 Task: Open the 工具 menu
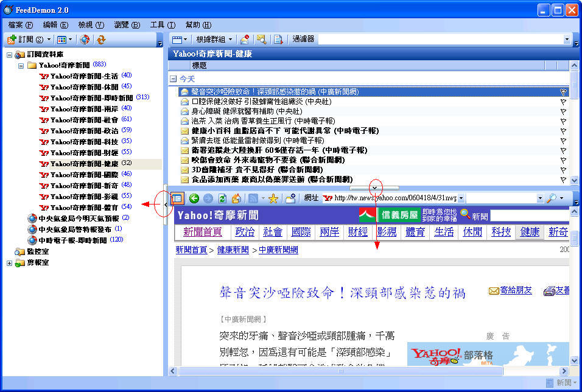(162, 25)
